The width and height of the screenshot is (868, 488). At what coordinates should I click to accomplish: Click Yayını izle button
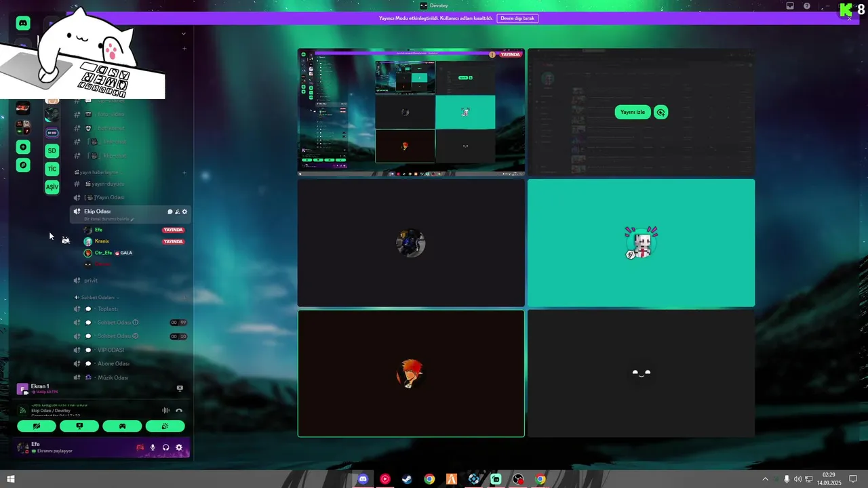click(x=633, y=112)
